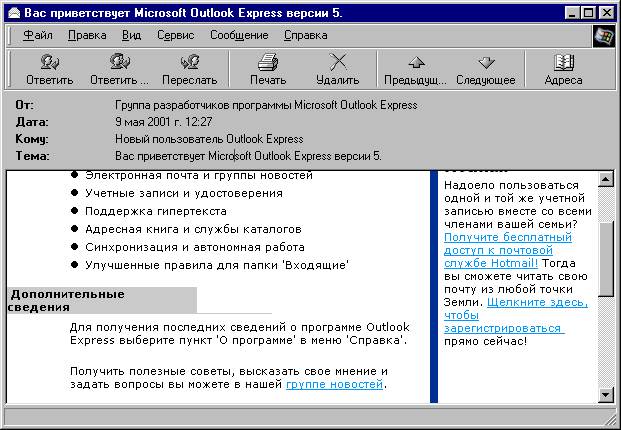The width and height of the screenshot is (621, 430).
Task: Open the address book via Адреса icon
Action: [x=564, y=62]
